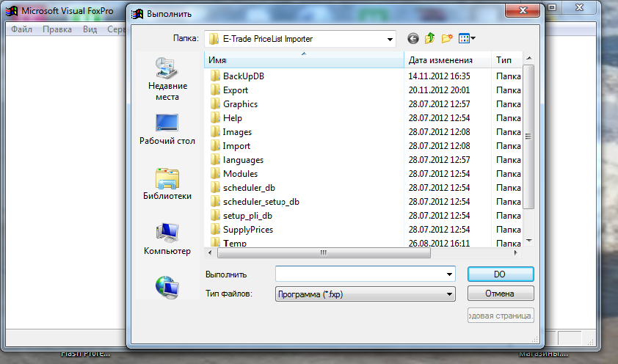Click date cell in Modules row
This screenshot has width=618, height=364.
point(439,174)
